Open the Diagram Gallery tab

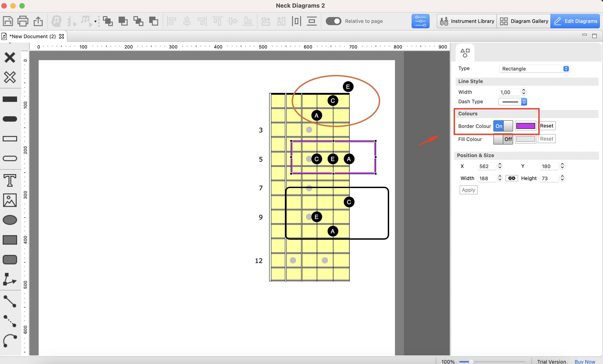coord(524,21)
